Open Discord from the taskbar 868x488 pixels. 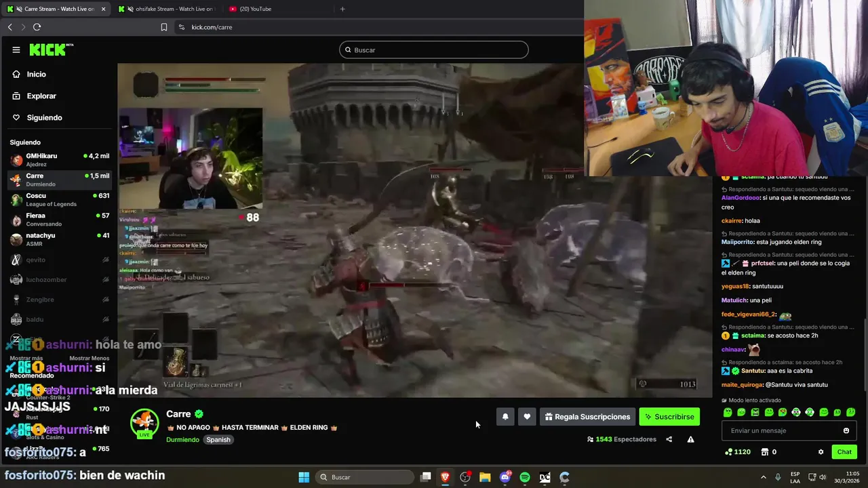coord(505,477)
